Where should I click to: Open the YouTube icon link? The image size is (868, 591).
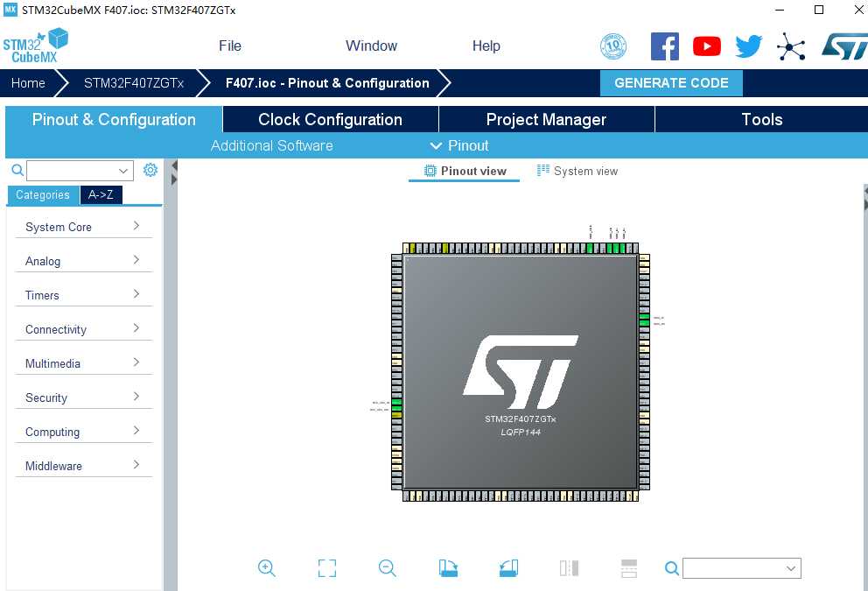(707, 46)
